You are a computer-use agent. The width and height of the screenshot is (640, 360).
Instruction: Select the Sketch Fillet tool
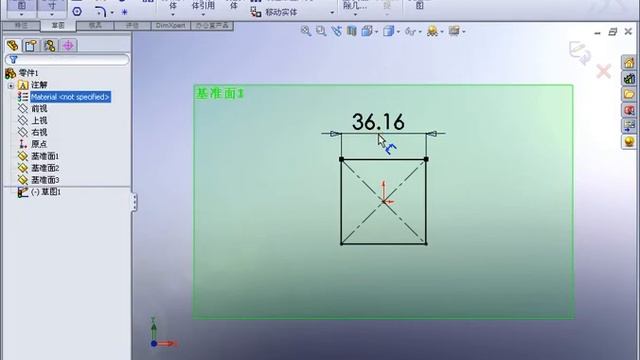[100, 12]
